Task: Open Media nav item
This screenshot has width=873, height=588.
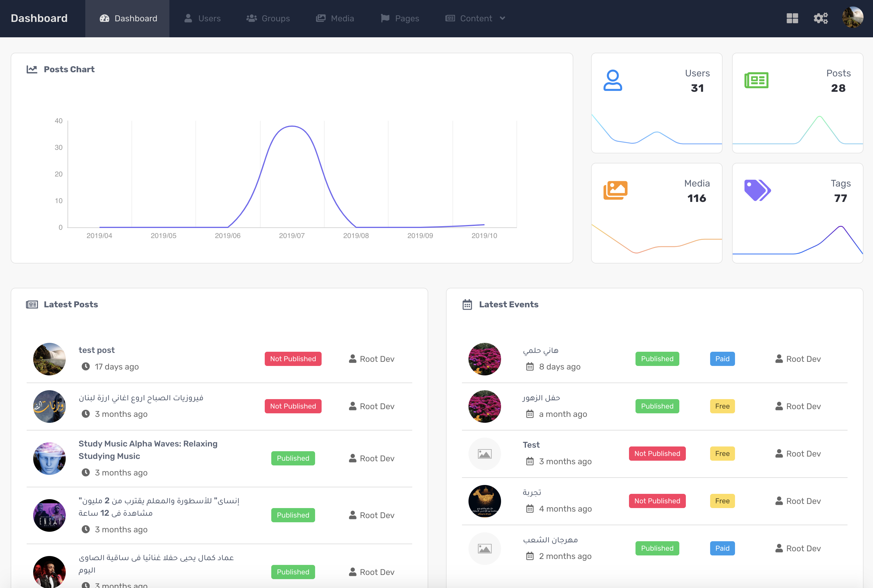Action: tap(335, 18)
